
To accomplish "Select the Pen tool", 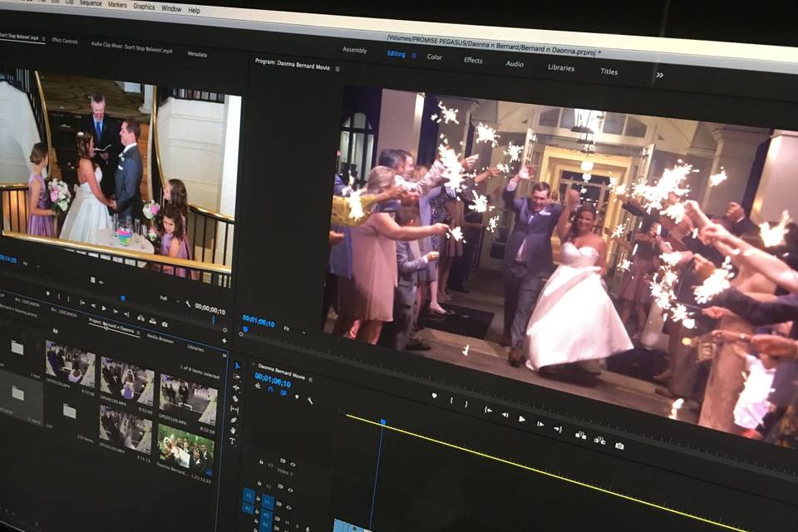I will (234, 420).
